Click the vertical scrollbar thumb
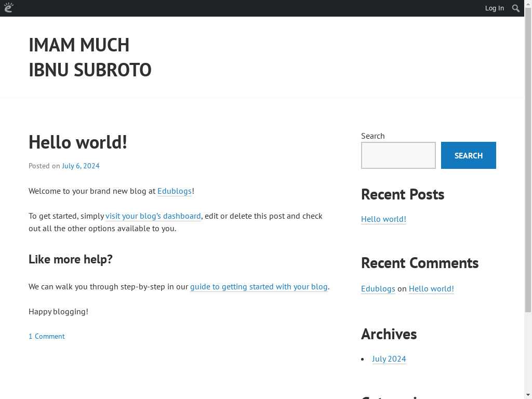The height and width of the screenshot is (399, 532). point(528,156)
